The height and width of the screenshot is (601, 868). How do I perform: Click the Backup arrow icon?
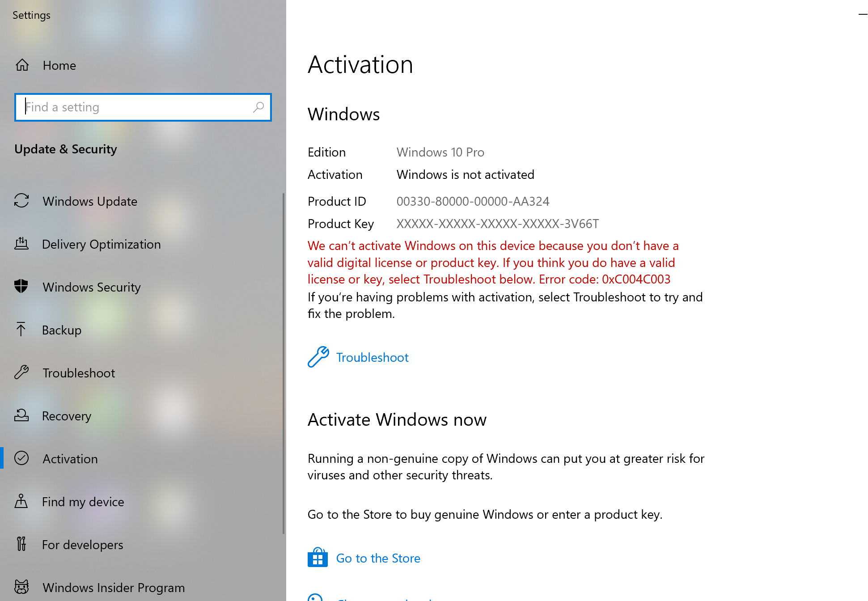[x=21, y=329]
